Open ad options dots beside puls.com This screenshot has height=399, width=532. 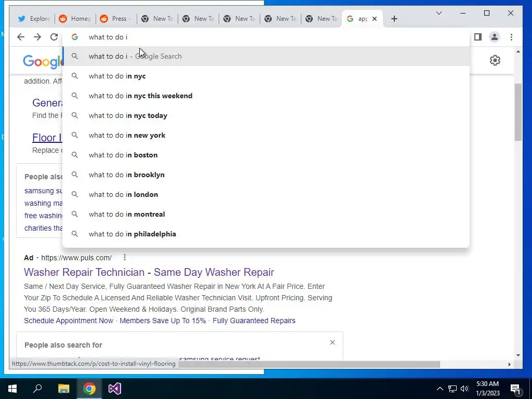tap(125, 258)
